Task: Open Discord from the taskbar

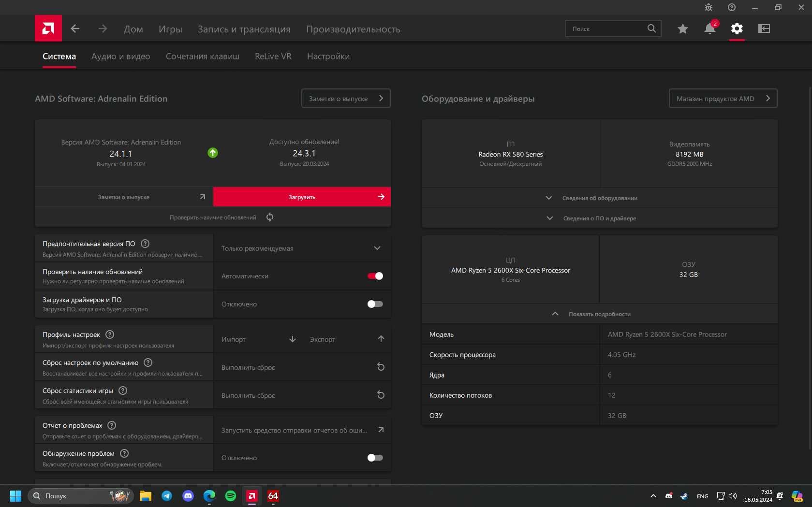Action: pyautogui.click(x=188, y=496)
